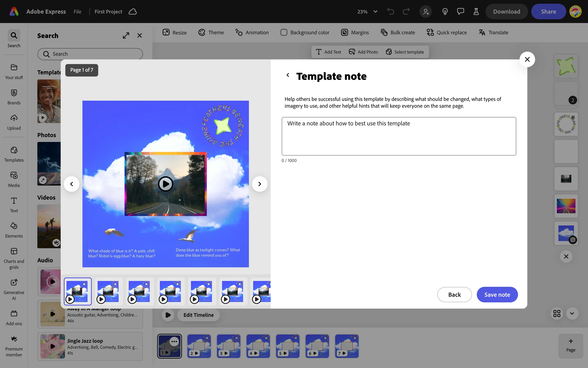Open the comments speech bubble icon

[x=460, y=12]
